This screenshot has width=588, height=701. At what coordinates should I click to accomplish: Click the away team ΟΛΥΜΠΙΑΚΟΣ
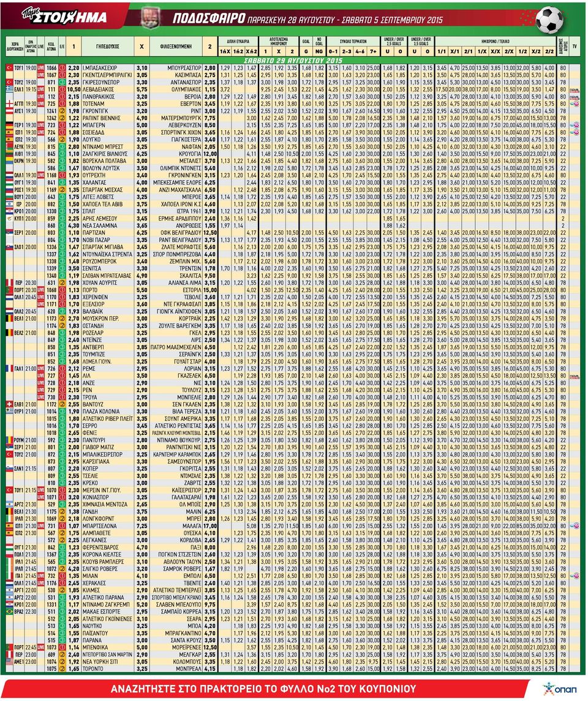tap(186, 89)
